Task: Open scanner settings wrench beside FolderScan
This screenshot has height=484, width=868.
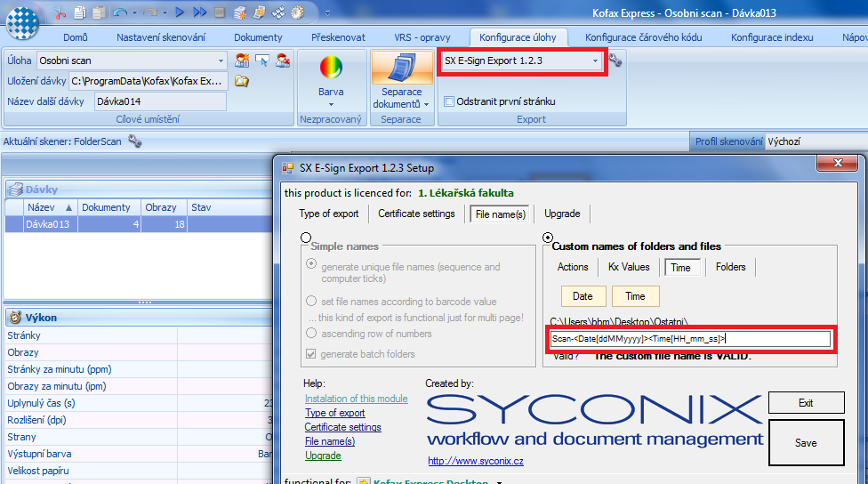Action: point(134,141)
